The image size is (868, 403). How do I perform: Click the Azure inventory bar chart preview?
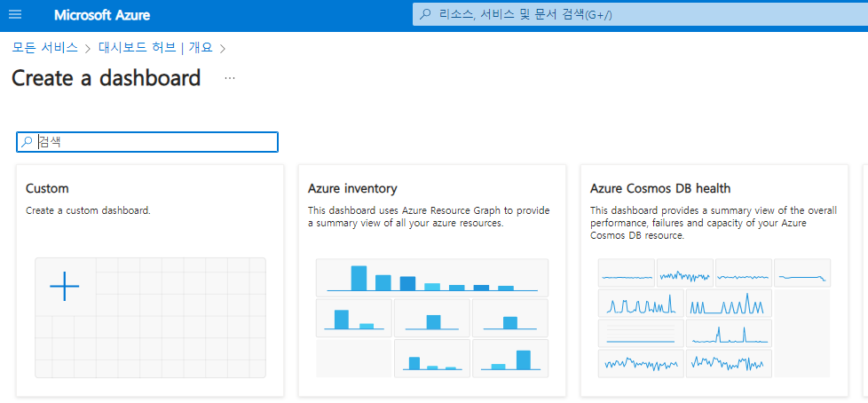point(431,317)
